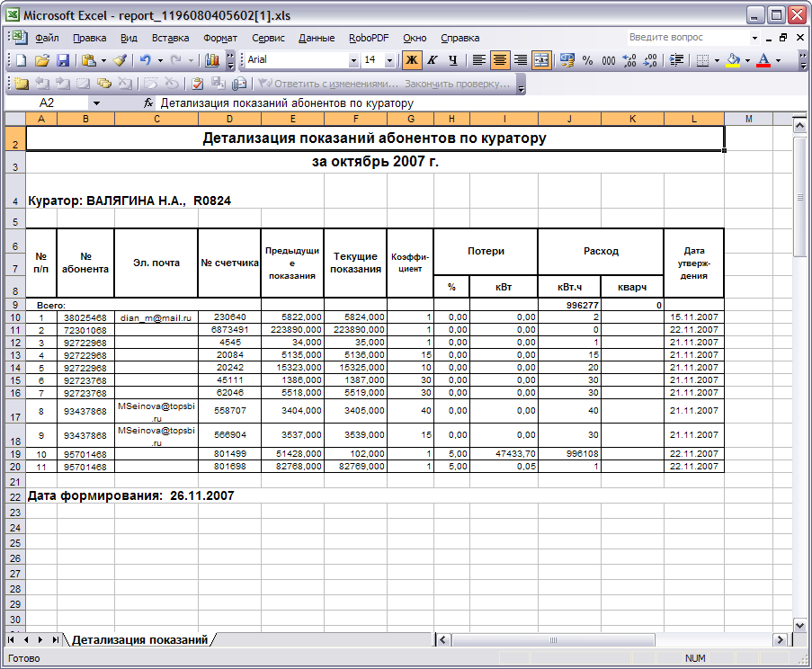Open the Формат menu

pyautogui.click(x=220, y=38)
